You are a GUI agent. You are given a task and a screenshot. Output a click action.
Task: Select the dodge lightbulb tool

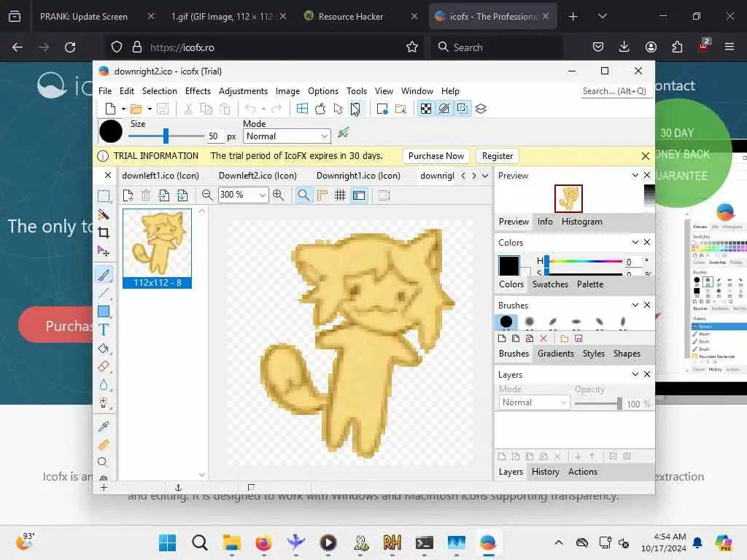(x=104, y=402)
